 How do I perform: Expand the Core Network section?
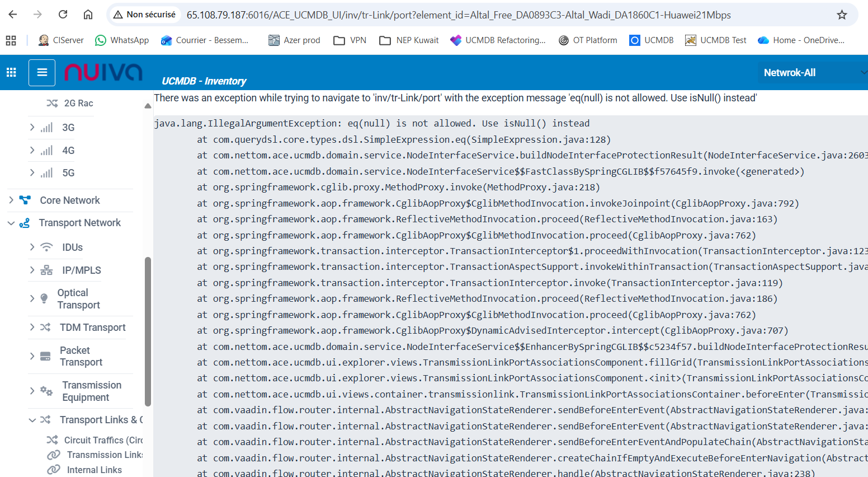[11, 200]
